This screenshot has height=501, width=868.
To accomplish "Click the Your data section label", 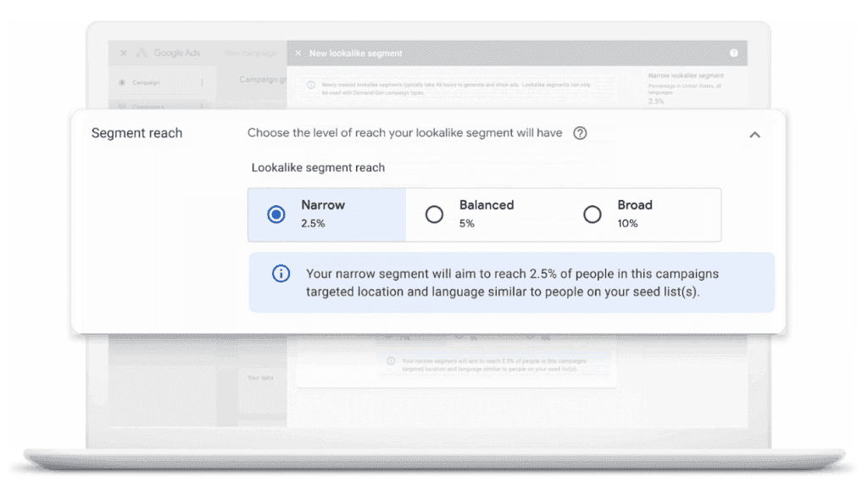I will (259, 378).
